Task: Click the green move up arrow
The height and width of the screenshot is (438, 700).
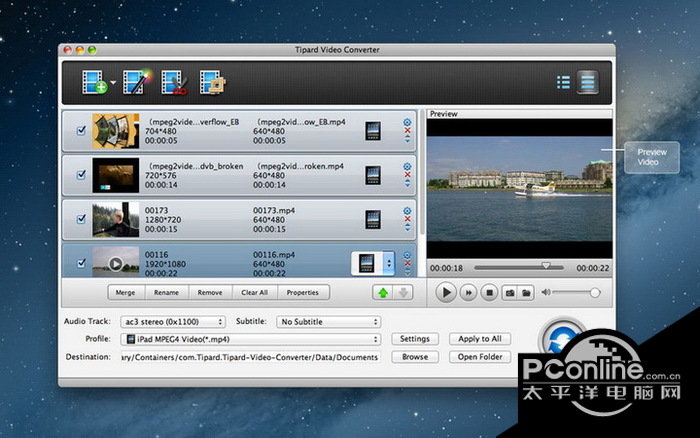Action: (381, 293)
